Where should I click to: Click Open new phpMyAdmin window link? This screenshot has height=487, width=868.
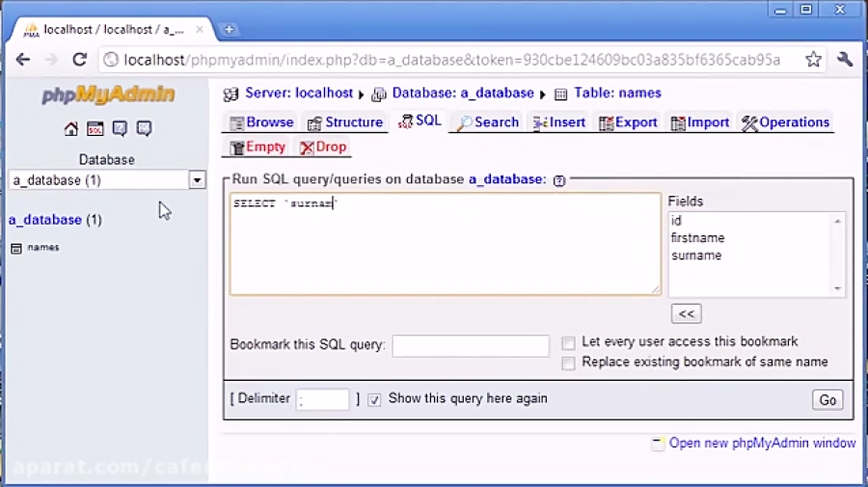pyautogui.click(x=762, y=444)
